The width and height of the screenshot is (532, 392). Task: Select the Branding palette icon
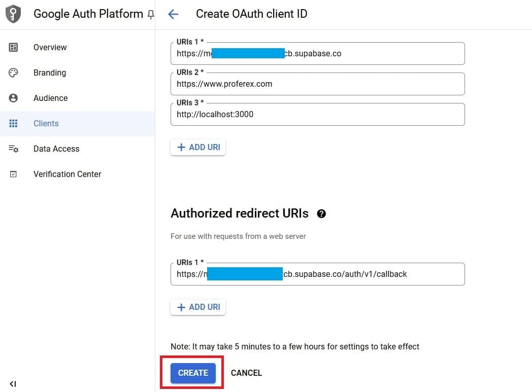14,73
